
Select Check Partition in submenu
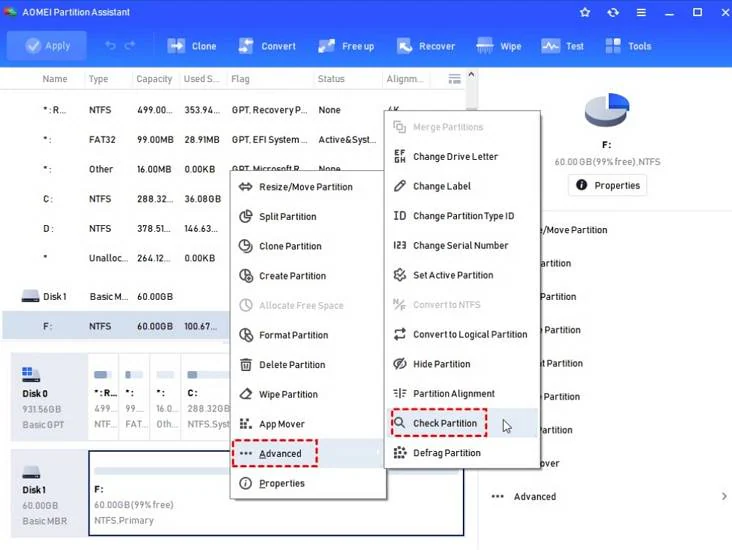tap(462, 423)
